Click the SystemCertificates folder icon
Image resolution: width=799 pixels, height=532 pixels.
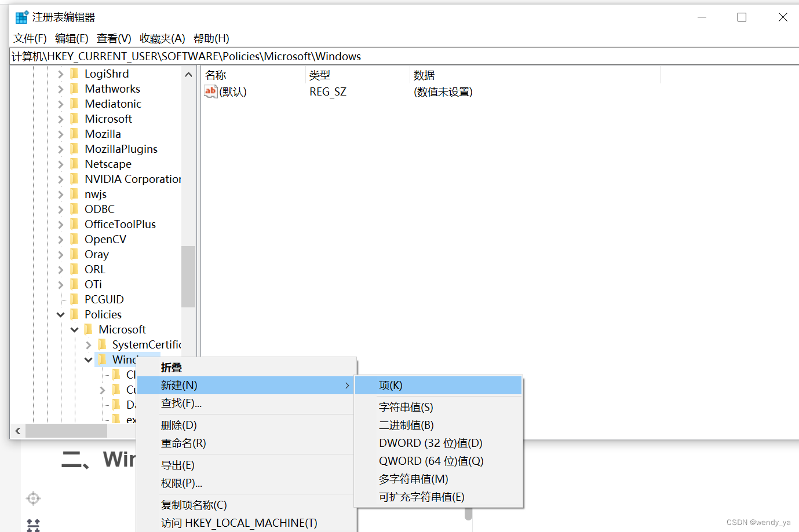pyautogui.click(x=102, y=344)
